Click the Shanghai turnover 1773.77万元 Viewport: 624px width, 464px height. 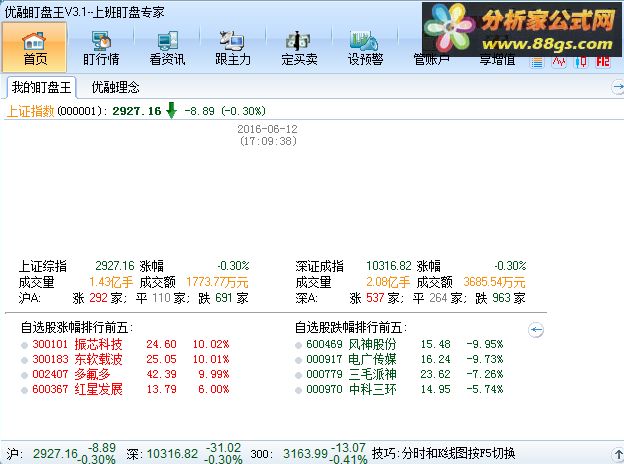[x=217, y=282]
